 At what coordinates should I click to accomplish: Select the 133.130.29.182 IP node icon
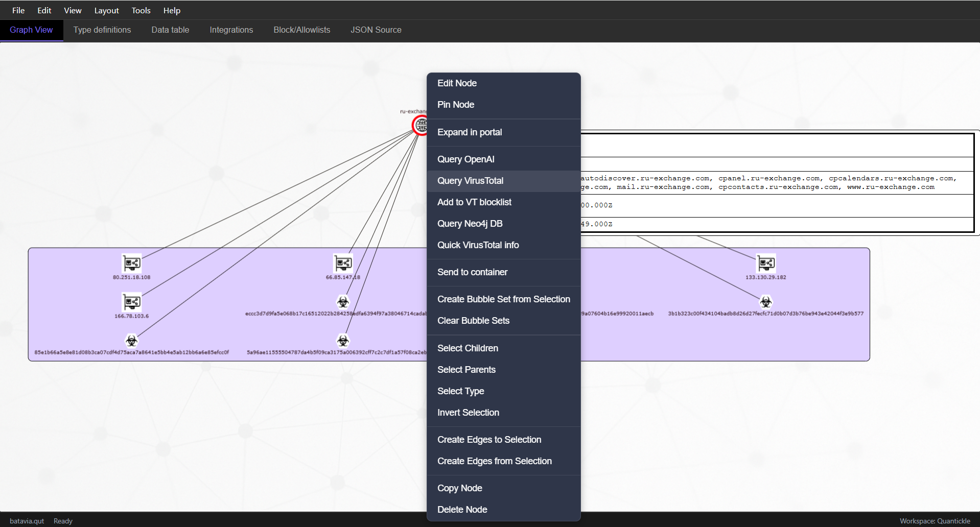coord(766,263)
